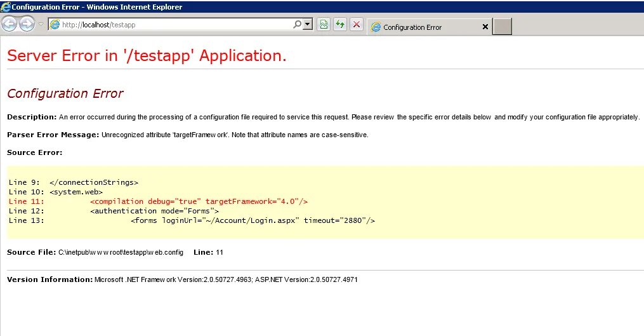Click the browser Back arrow button
The width and height of the screenshot is (644, 336).
coord(9,24)
